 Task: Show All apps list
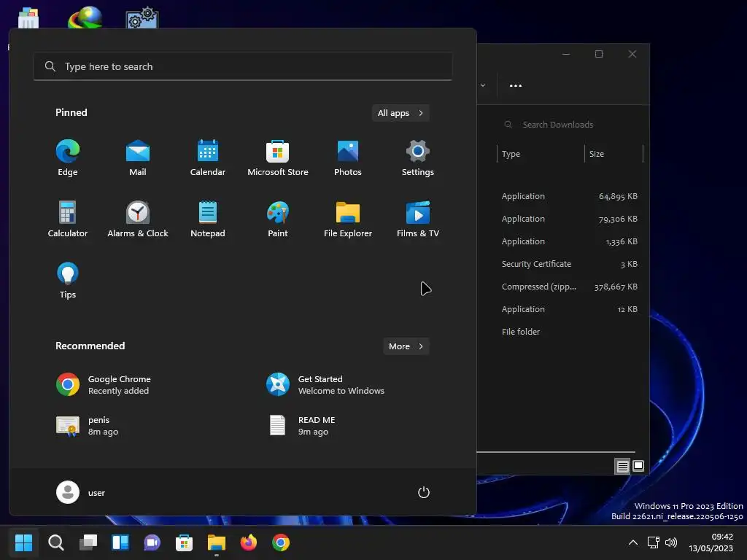pos(400,113)
